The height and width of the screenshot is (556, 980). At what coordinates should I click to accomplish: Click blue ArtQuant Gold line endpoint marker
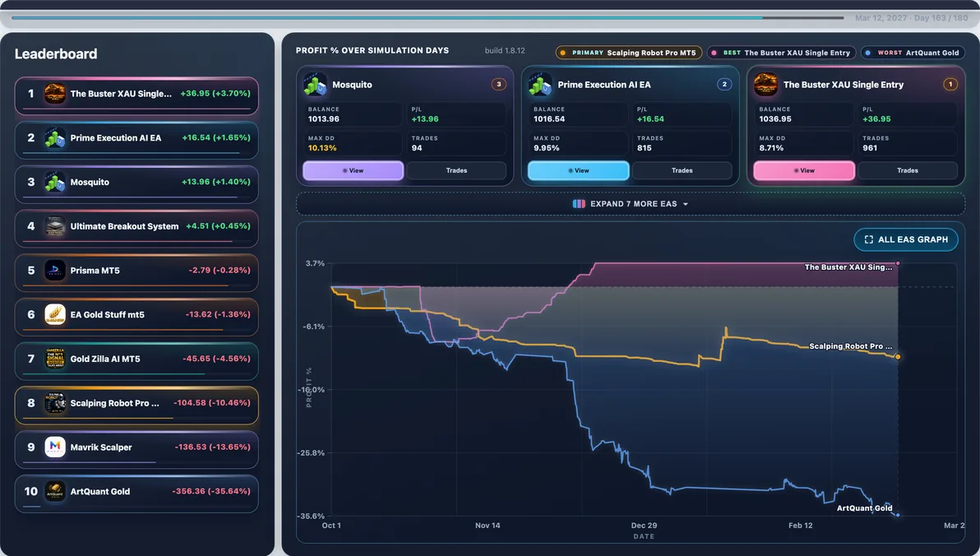tap(898, 515)
